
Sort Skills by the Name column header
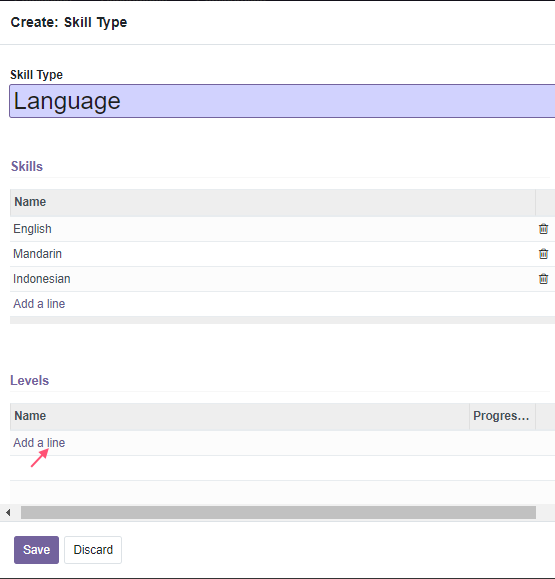click(273, 202)
